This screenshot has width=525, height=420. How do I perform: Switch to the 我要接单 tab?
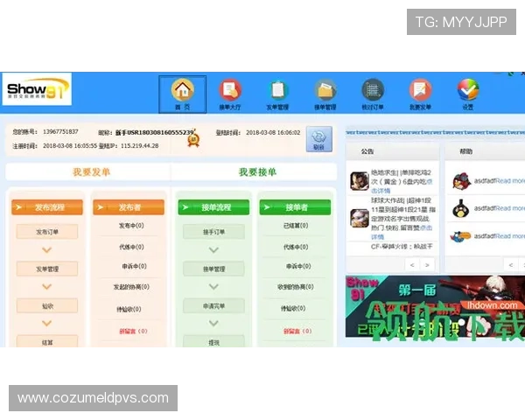[257, 172]
